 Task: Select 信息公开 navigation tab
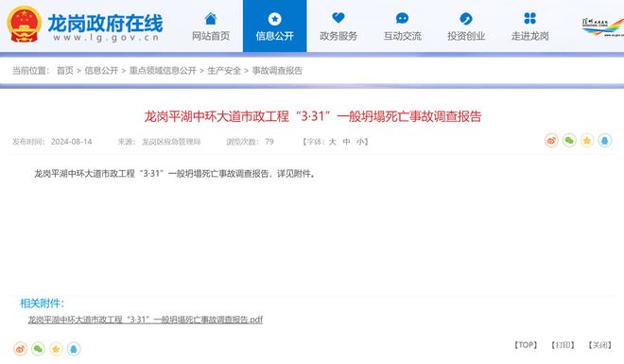click(x=274, y=26)
